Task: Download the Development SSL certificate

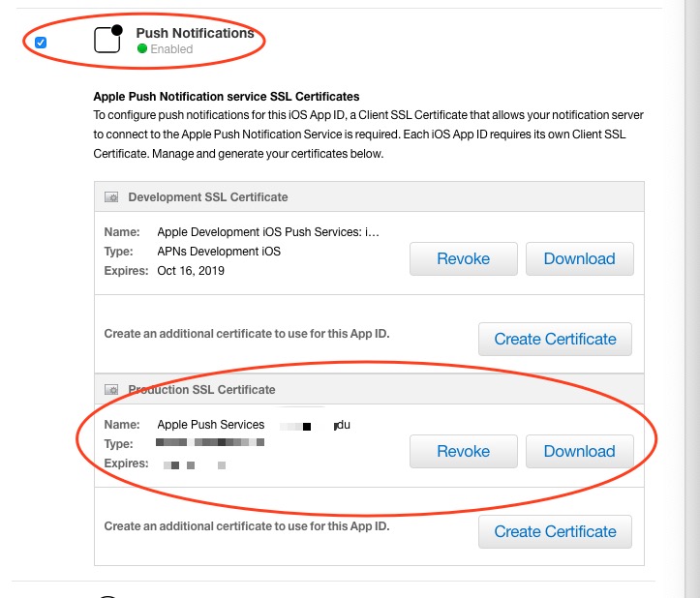Action: coord(580,258)
